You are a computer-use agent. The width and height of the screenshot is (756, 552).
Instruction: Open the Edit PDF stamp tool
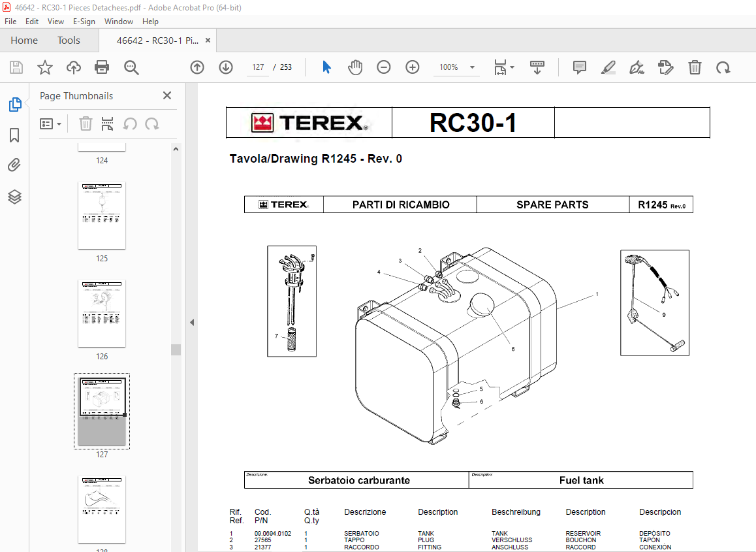click(x=666, y=67)
